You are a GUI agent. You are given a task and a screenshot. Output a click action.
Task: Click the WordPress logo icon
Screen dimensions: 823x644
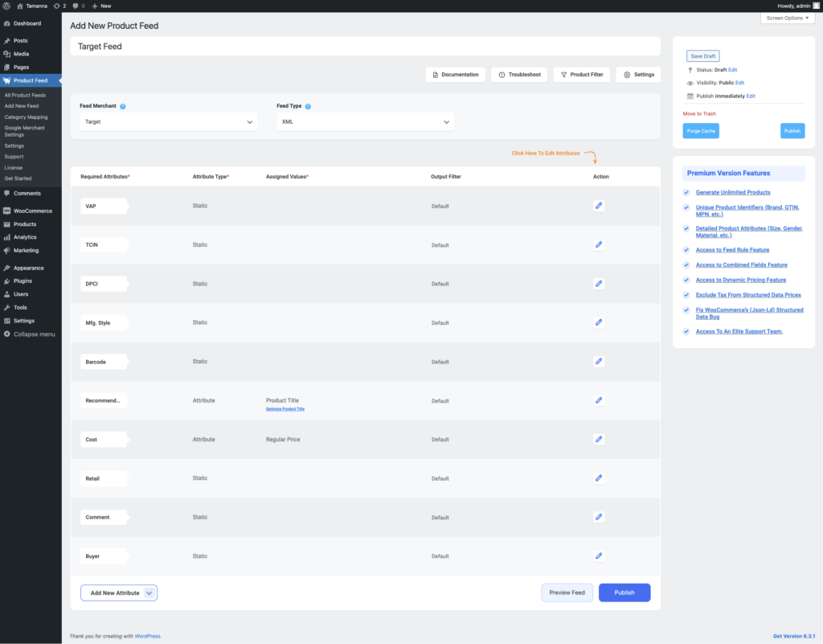pos(6,6)
